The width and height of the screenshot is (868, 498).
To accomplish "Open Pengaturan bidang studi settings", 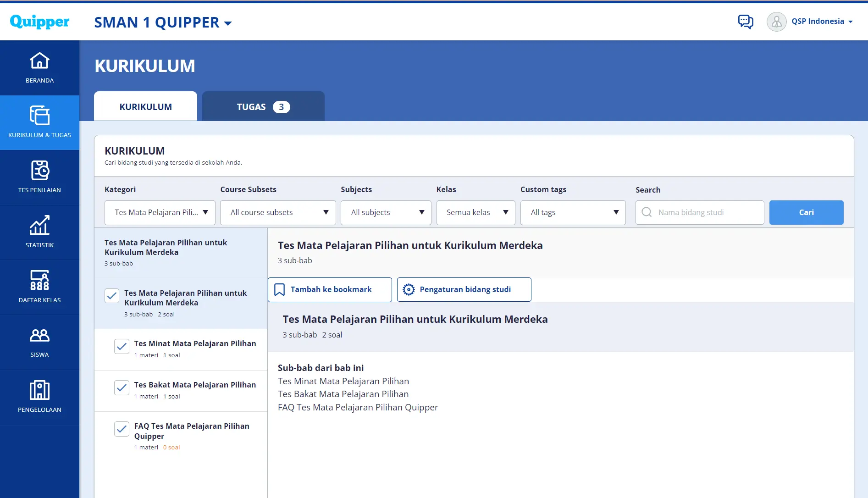I will 464,290.
